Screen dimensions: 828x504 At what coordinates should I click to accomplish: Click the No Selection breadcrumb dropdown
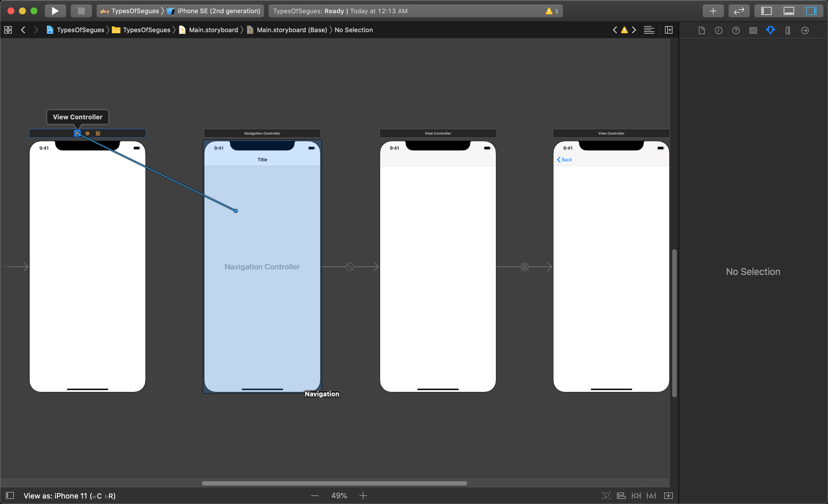click(353, 29)
